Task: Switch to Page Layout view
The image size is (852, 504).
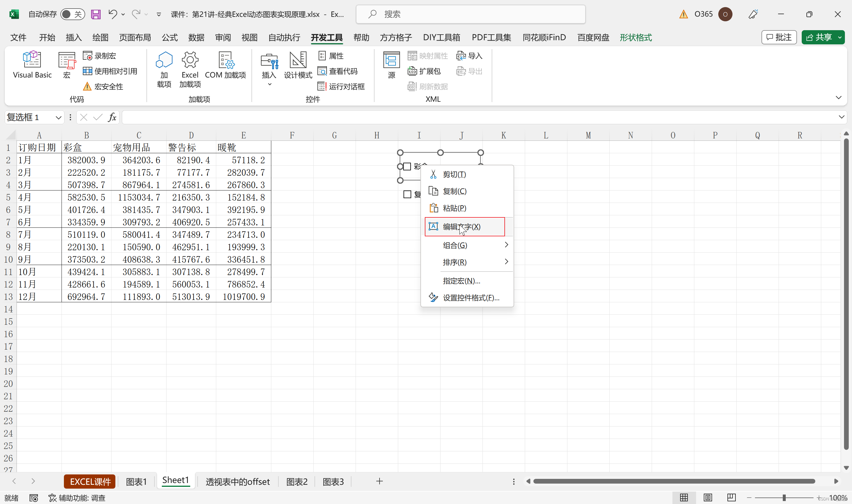Action: [x=707, y=498]
